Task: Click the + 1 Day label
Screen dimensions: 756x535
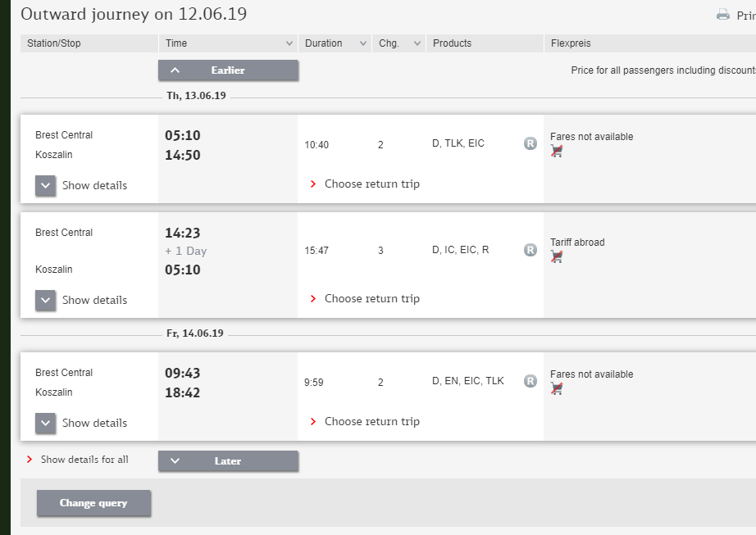Action: (x=185, y=251)
